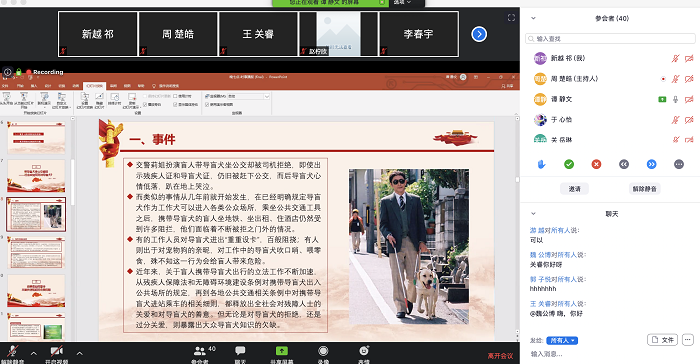The image size is (700, 364).
Task: Toggle start video camera button
Action: pos(56,351)
